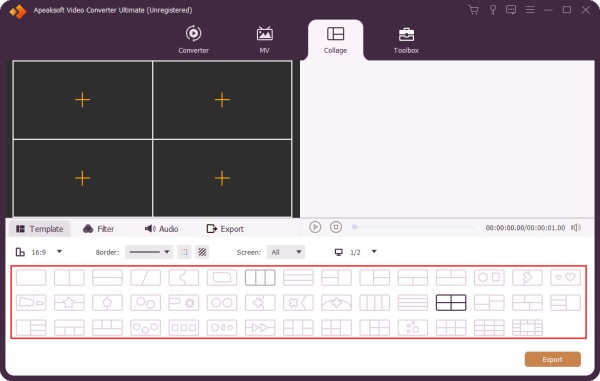600x381 pixels.
Task: Select the two offset circles template
Action: click(145, 303)
